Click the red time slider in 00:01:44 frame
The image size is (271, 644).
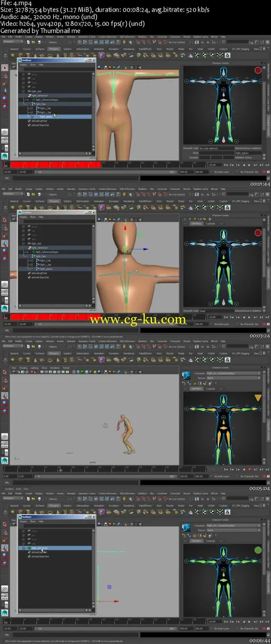pos(56,165)
